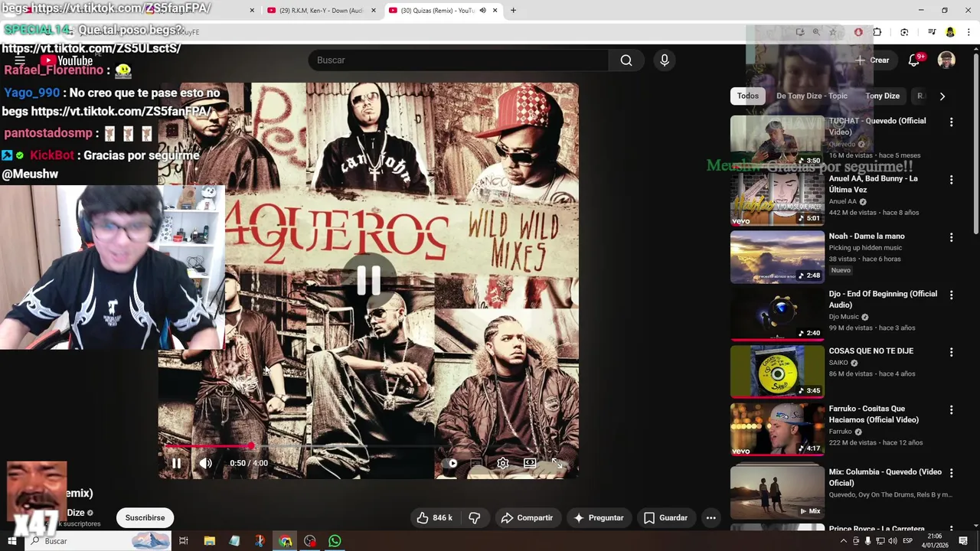Open the taskbar clock showing 21:06
This screenshot has width=980, height=551.
935,541
